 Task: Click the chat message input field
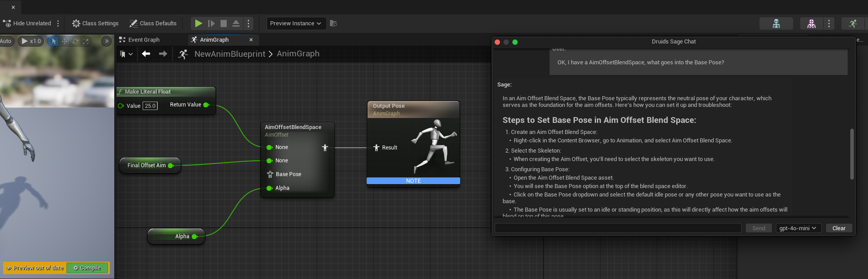pyautogui.click(x=618, y=228)
